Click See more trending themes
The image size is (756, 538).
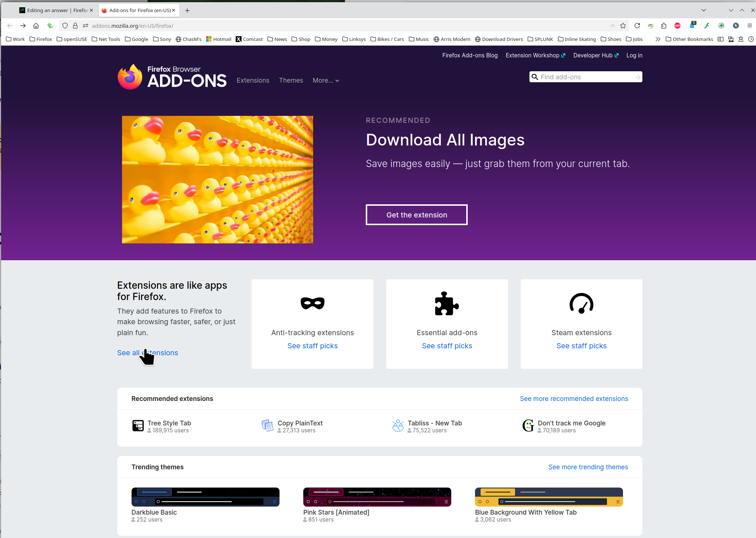(588, 467)
